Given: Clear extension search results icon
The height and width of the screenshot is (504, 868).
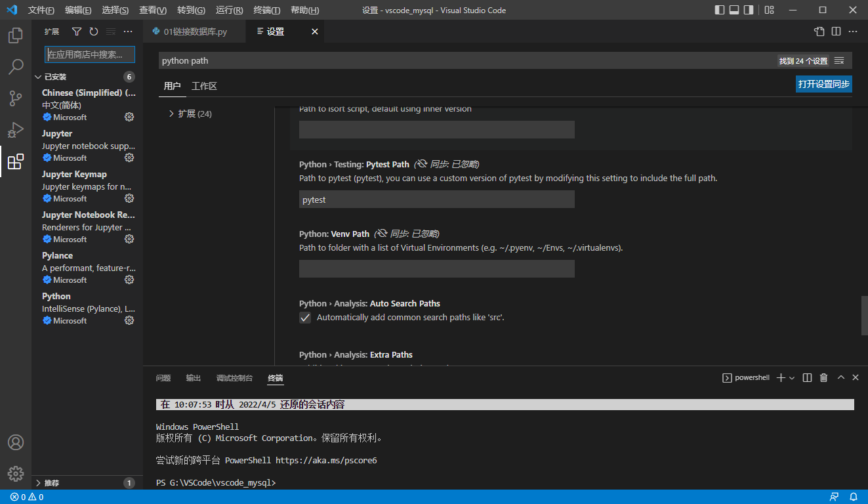Looking at the screenshot, I should pyautogui.click(x=111, y=31).
